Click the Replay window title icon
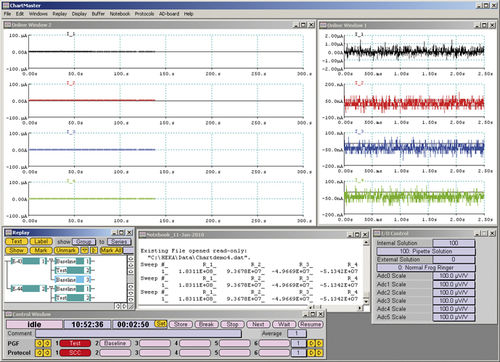Screen dimensions: 500x362 pos(8,232)
